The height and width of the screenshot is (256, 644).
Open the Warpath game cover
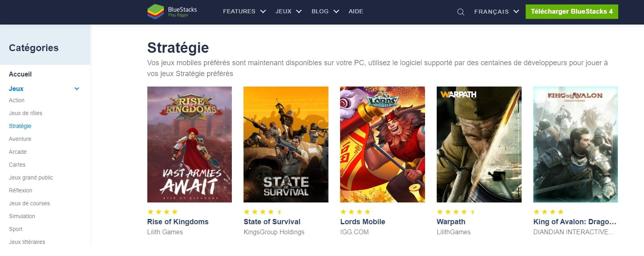pos(479,145)
